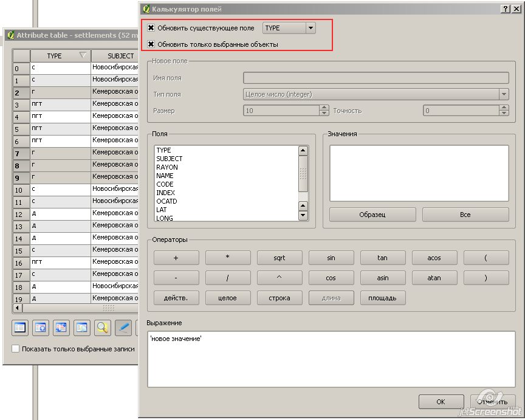Click the sin operator button

(x=331, y=258)
